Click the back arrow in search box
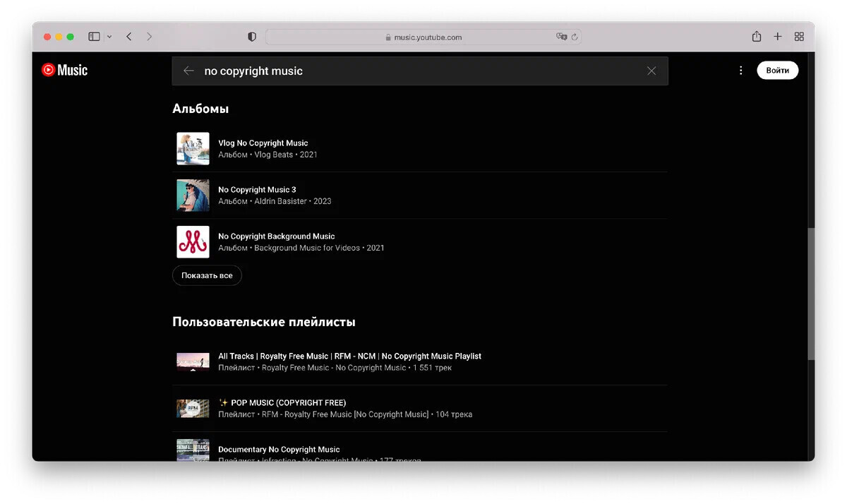Viewport: 847px width, 504px height. tap(188, 71)
